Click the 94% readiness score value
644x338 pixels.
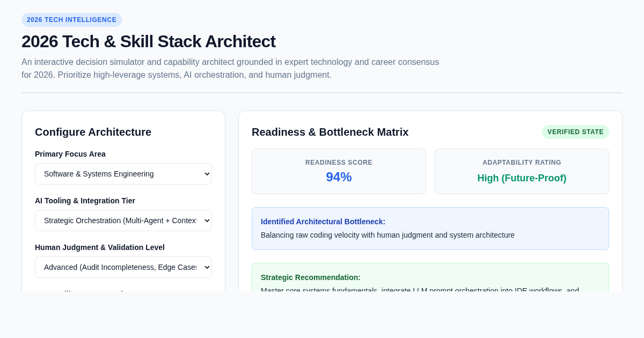[339, 177]
